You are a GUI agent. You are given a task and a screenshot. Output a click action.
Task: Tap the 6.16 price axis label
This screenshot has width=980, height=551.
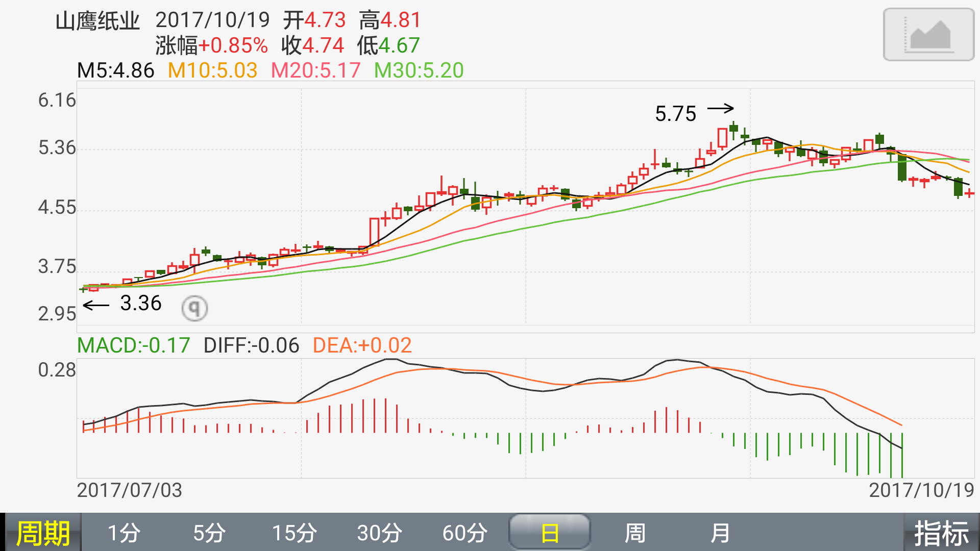click(57, 100)
